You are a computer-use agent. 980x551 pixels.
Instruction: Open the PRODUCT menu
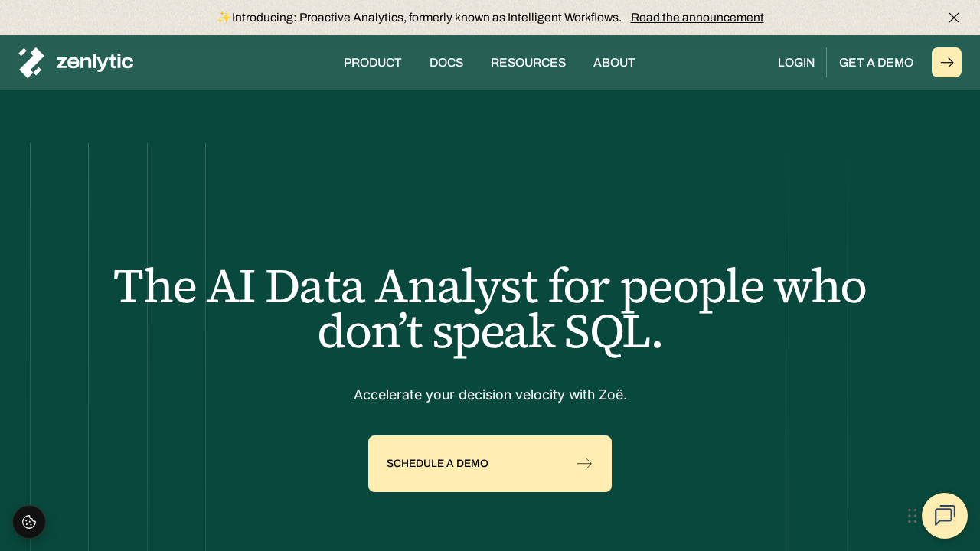pyautogui.click(x=372, y=63)
